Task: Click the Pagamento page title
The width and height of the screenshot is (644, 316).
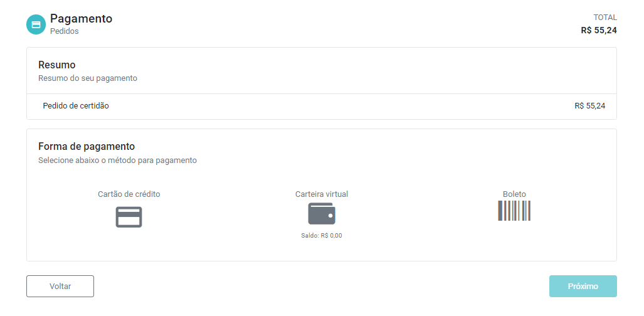Action: click(x=82, y=18)
